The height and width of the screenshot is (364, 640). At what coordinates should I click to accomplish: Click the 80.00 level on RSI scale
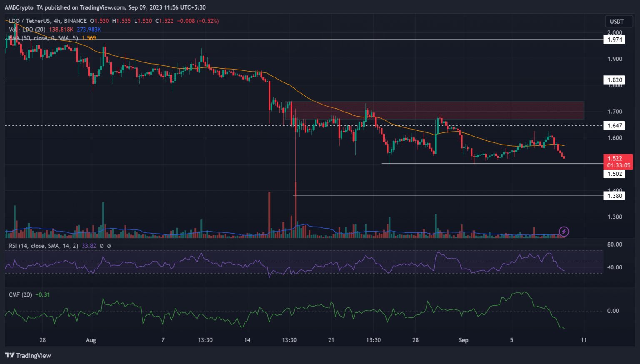point(614,244)
